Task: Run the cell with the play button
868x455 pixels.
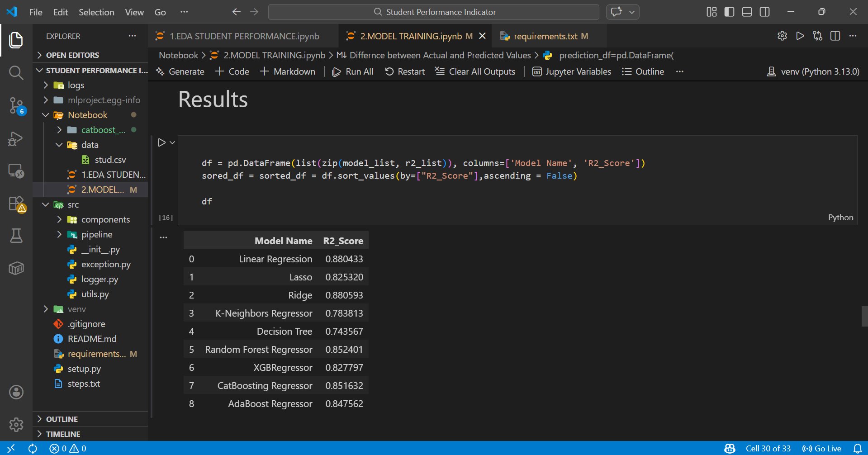Action: (161, 142)
